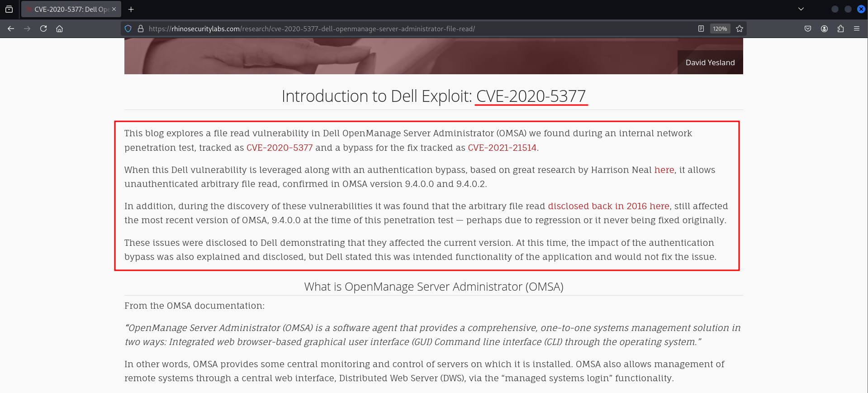Close the CVE-2020-5377 tab
Viewport: 868px width, 393px height.
pyautogui.click(x=114, y=9)
